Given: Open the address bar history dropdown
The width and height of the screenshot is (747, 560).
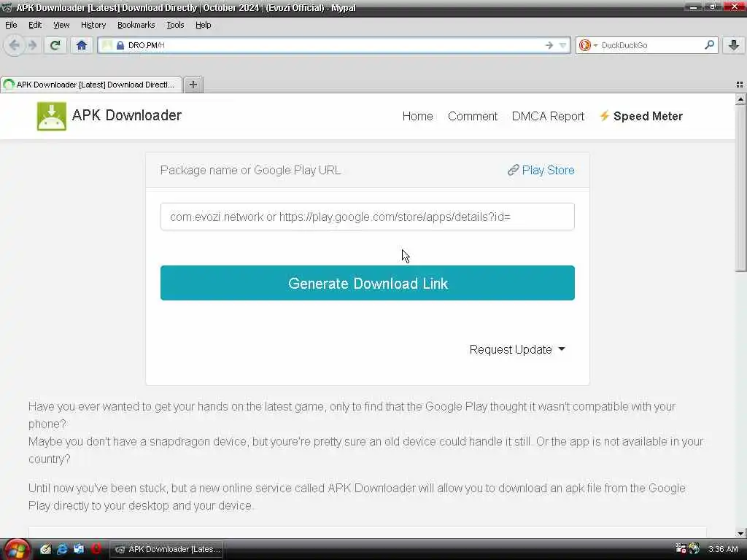Looking at the screenshot, I should point(562,45).
